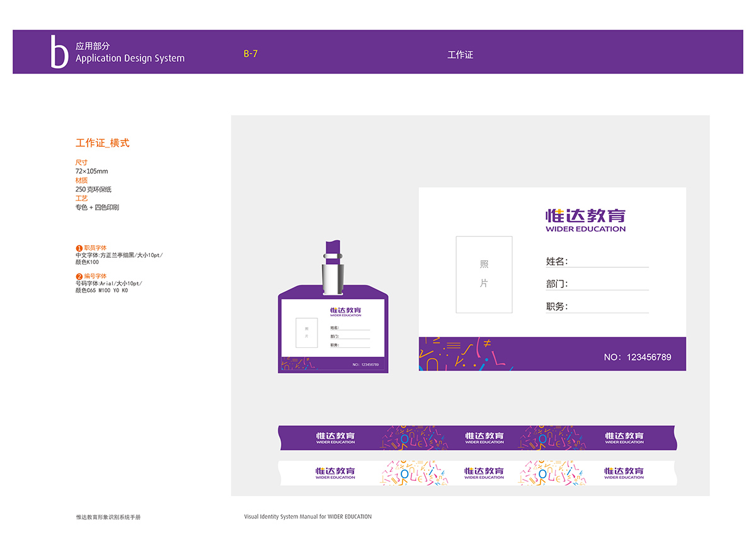Screen dimensions: 756x535
Task: Click the orange number 2 circle marker
Action: click(x=79, y=277)
